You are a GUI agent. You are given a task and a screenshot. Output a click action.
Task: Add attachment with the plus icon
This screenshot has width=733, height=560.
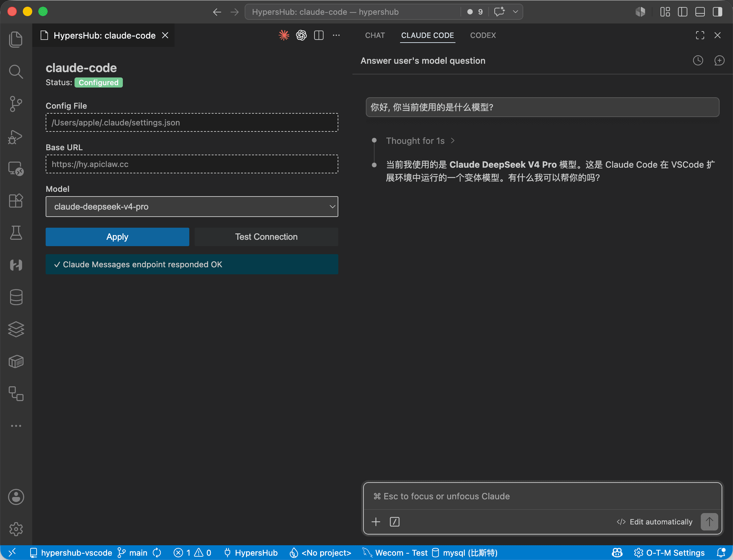[x=376, y=522]
